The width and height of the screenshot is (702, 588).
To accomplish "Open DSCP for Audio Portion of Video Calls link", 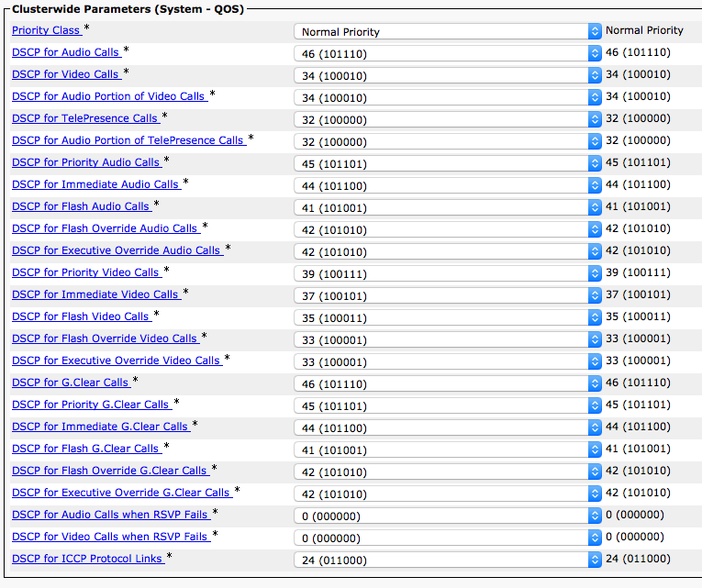I will (x=110, y=96).
